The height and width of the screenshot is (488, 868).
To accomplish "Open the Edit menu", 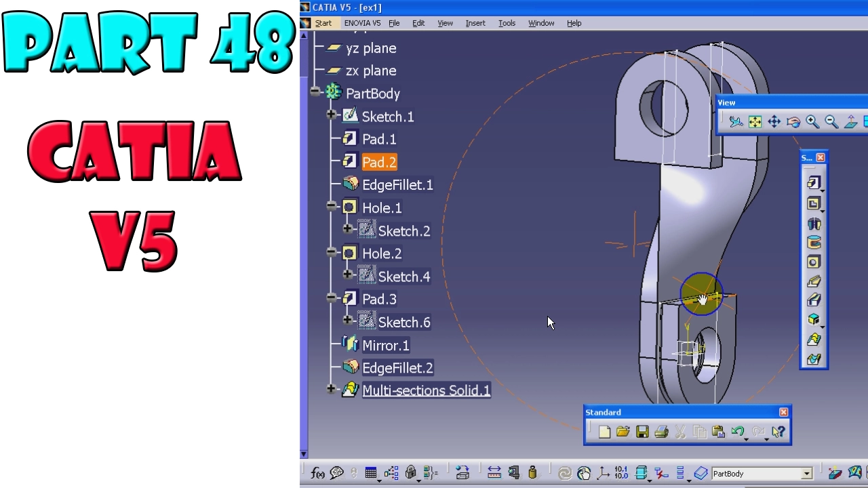I will 418,23.
